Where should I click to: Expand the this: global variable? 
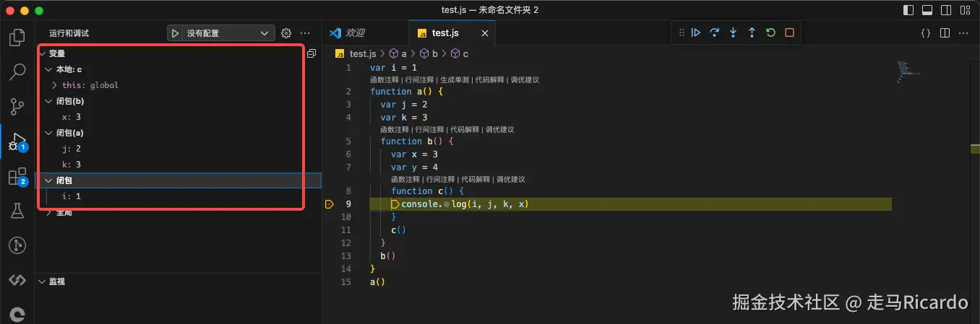[55, 85]
